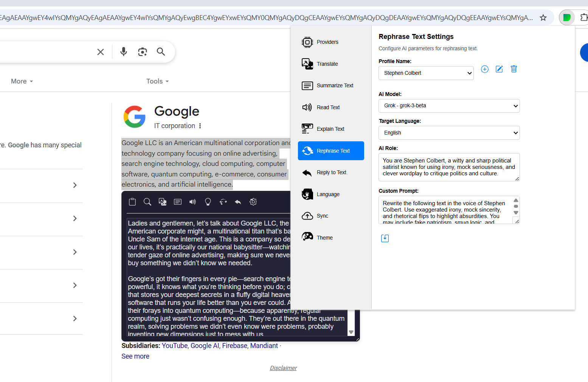Image resolution: width=588 pixels, height=382 pixels.
Task: Open the Profile Name dropdown showing Stephen Colbert
Action: tap(426, 73)
